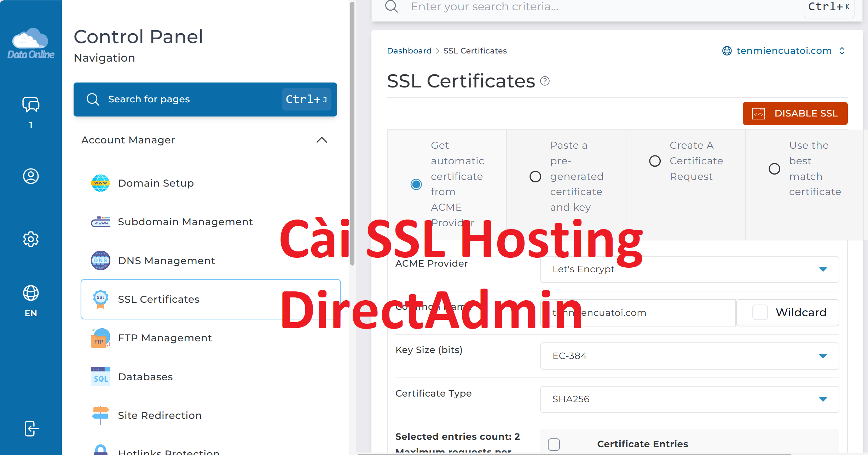Select Paste a pre-generated certificate radio option
This screenshot has height=455, width=868.
[535, 176]
